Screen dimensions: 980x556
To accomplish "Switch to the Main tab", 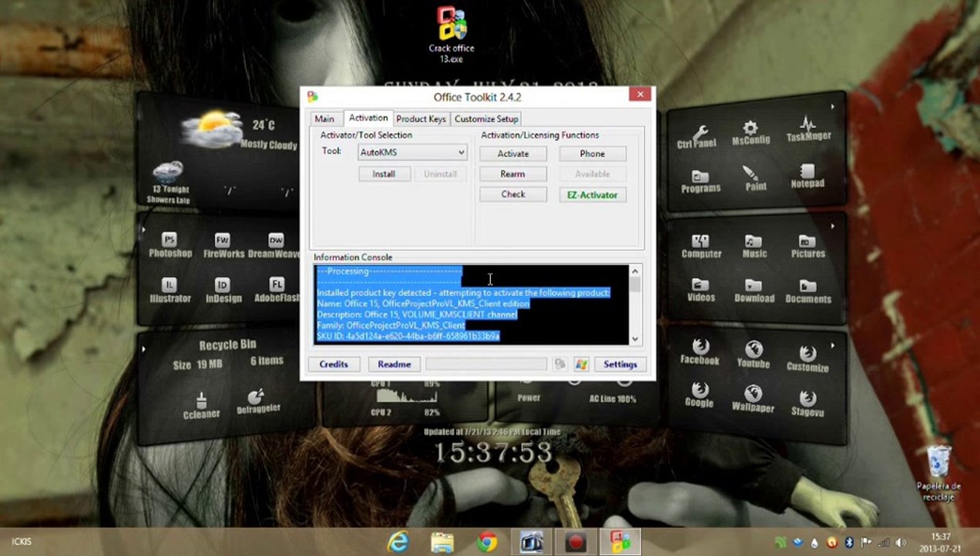I will [x=324, y=119].
